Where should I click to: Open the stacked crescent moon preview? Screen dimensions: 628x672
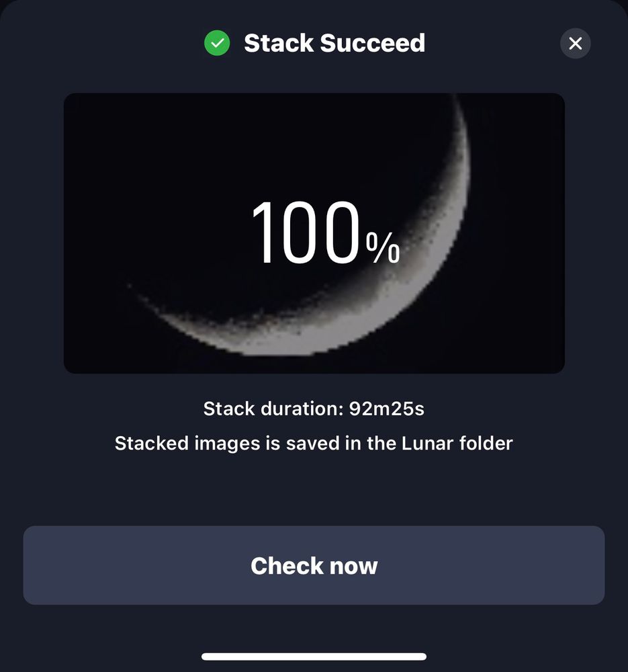[x=314, y=233]
